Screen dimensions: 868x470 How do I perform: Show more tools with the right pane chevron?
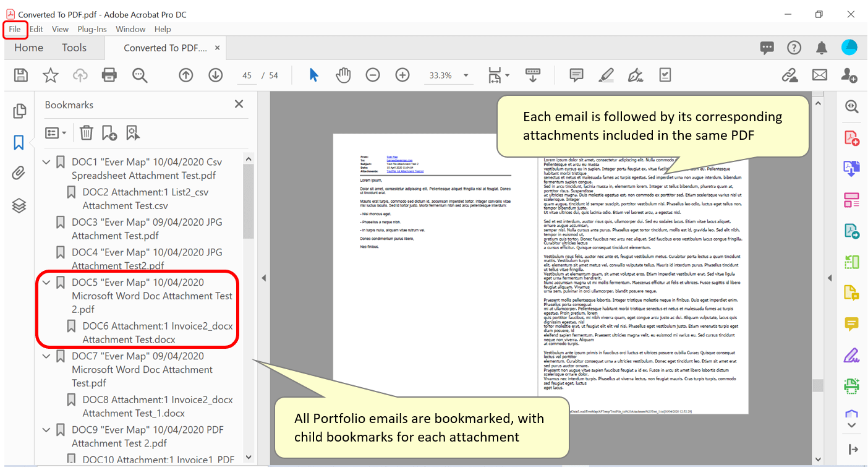(x=852, y=425)
